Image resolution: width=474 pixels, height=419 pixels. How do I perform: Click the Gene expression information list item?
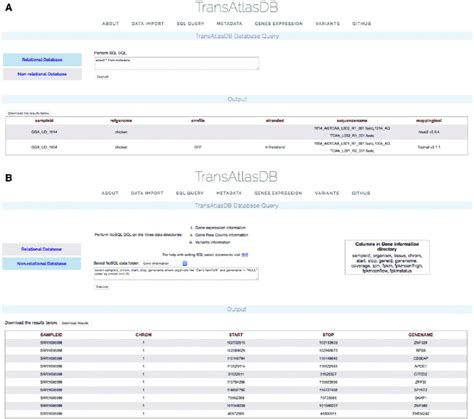click(x=220, y=228)
